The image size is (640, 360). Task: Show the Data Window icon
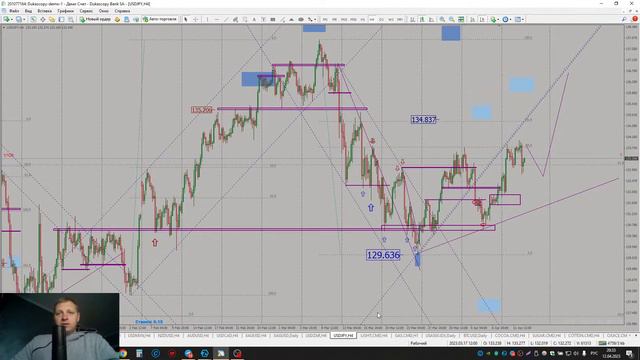coord(42,19)
